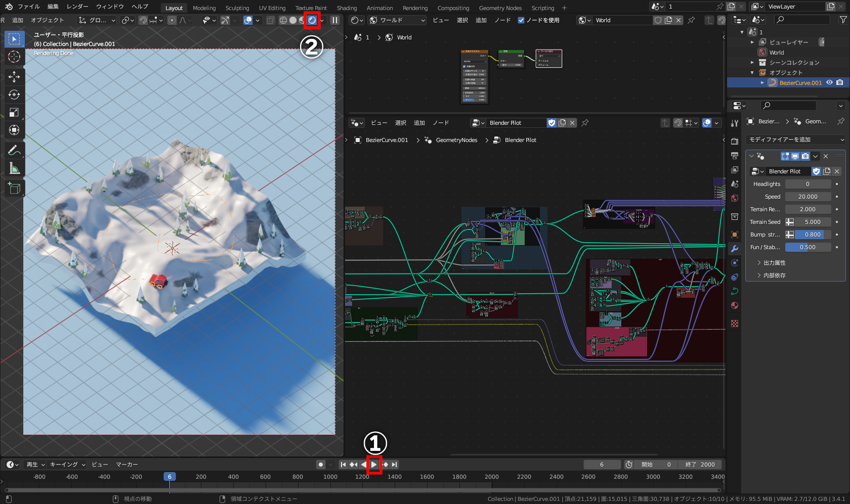Hide BezierCurve.001 with the eye icon
The width and height of the screenshot is (850, 504).
829,82
